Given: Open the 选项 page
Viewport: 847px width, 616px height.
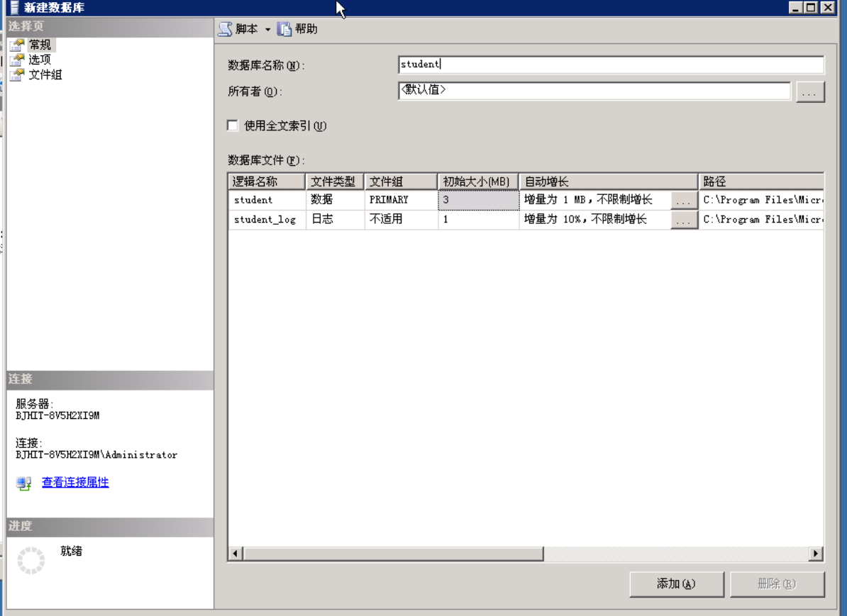Looking at the screenshot, I should 40,60.
